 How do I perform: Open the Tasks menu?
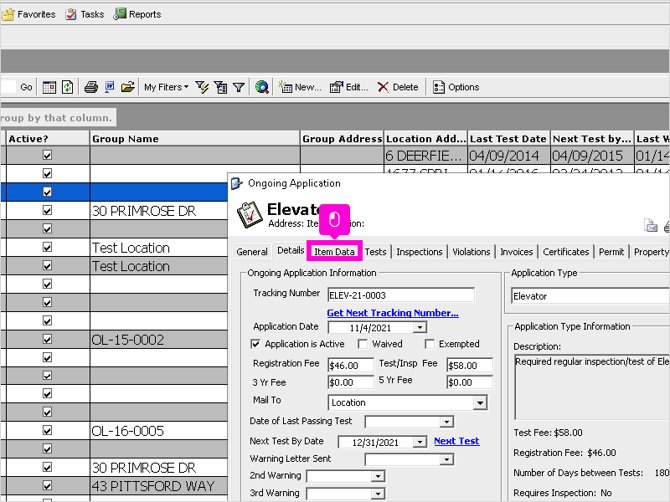[x=85, y=14]
